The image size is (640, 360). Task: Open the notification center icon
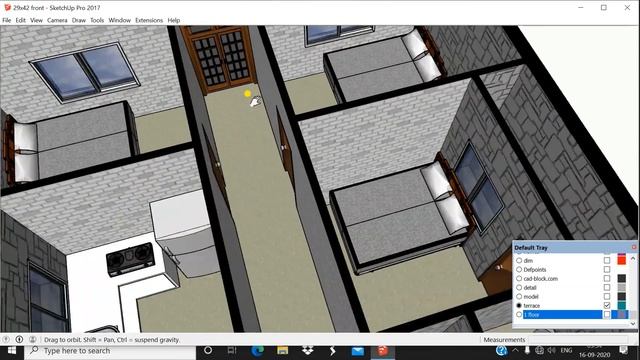623,350
